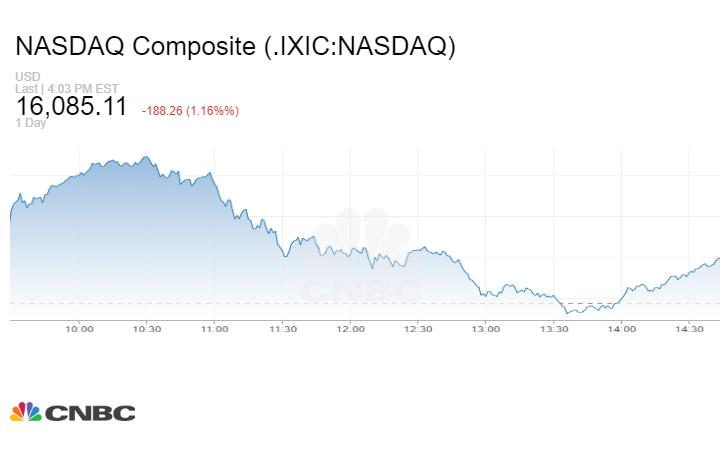Click the CNBC wordmark at bottom left
This screenshot has width=720, height=450.
(x=89, y=413)
